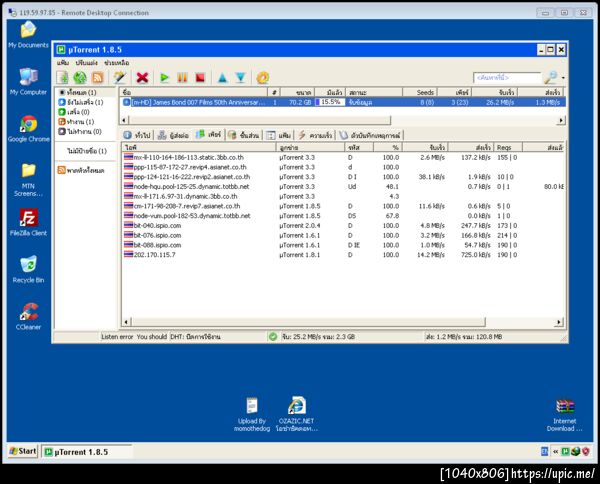Select the Downloading (1) sidebar category

pos(81,102)
